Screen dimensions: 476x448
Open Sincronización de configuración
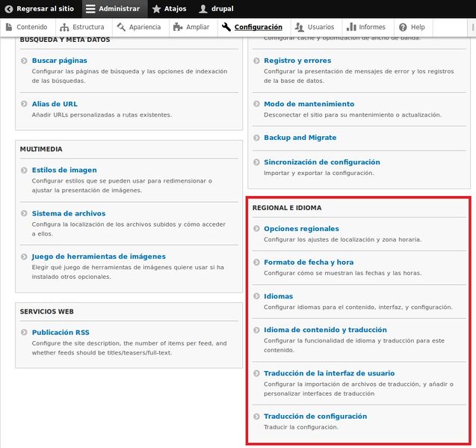[322, 162]
